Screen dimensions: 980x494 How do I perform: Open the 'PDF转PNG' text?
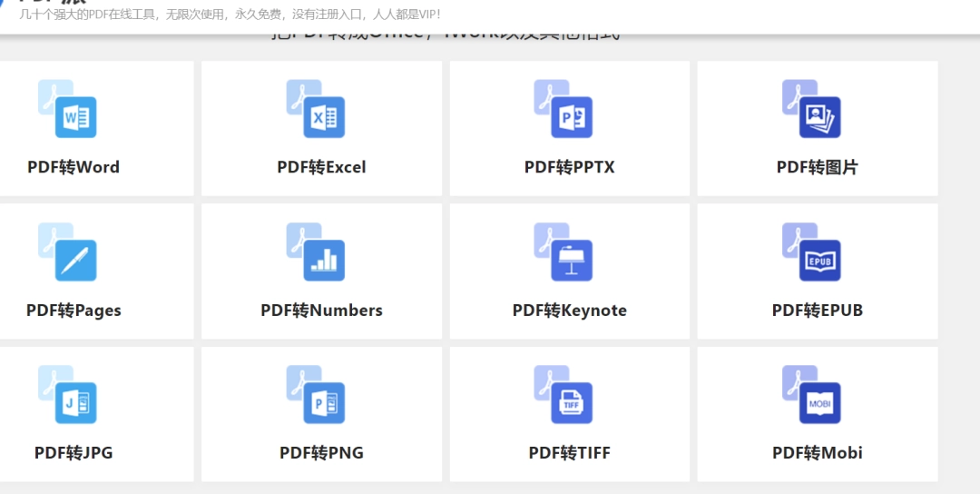click(x=321, y=453)
